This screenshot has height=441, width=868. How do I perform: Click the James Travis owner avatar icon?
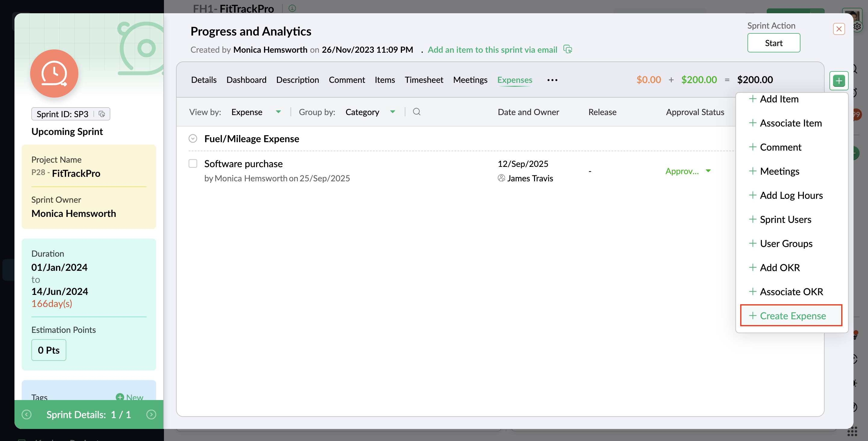point(502,178)
